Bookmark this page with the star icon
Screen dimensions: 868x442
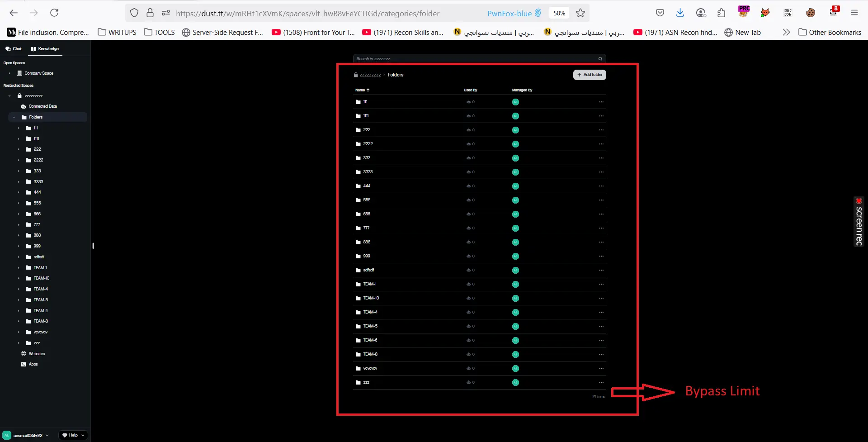(x=580, y=13)
